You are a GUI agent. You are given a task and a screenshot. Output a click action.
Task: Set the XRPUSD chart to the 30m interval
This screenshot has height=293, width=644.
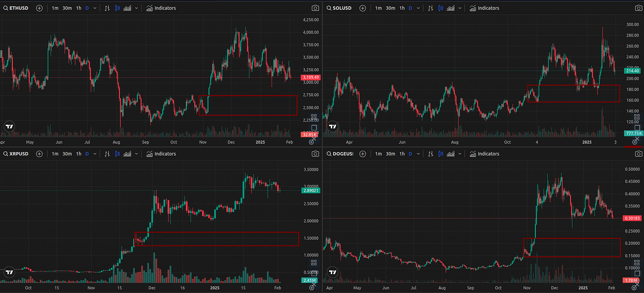point(67,154)
